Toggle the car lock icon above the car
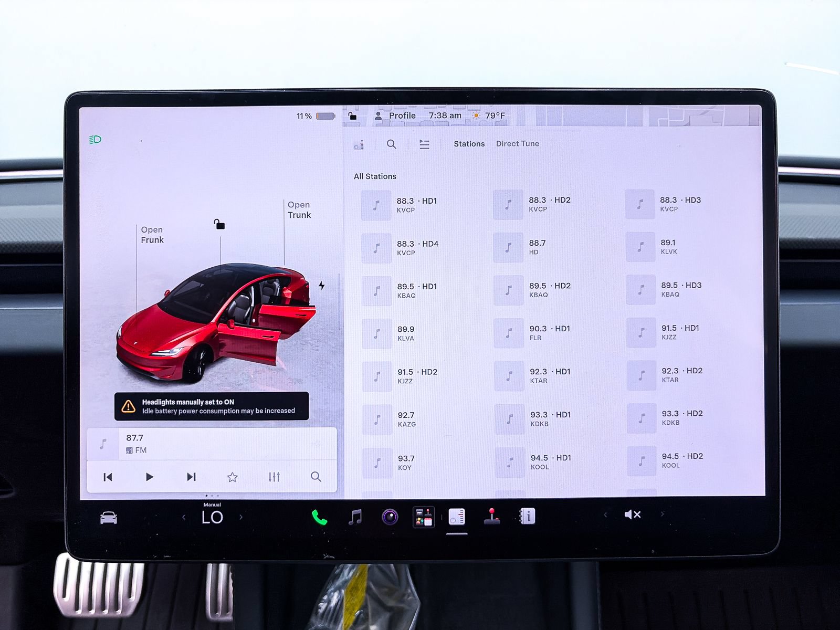This screenshot has width=840, height=630. coord(219,224)
